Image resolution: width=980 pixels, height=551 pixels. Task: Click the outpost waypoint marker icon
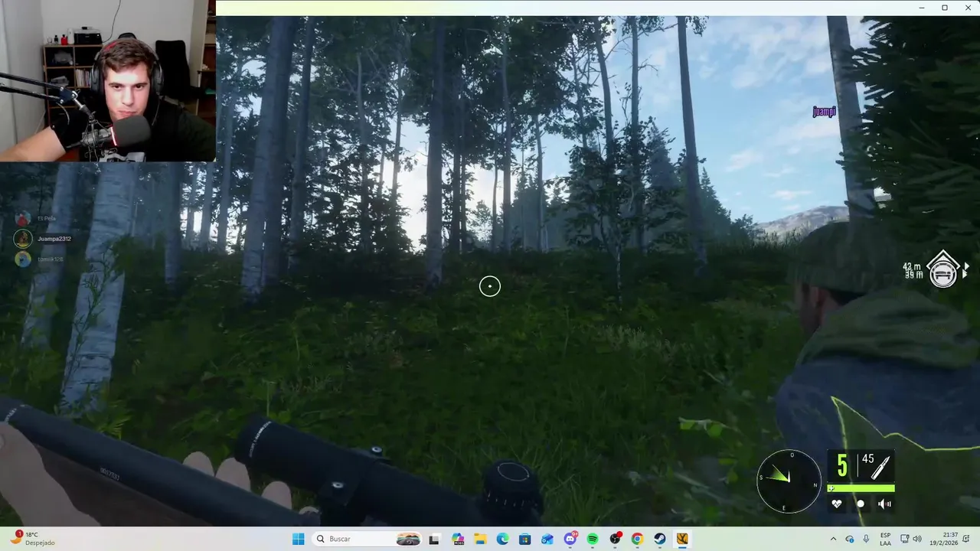tap(943, 270)
